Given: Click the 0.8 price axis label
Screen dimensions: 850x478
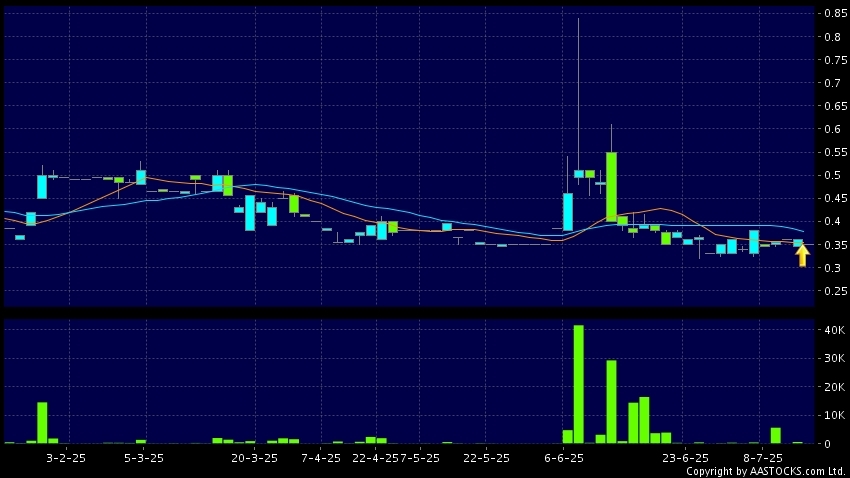Looking at the screenshot, I should 833,36.
